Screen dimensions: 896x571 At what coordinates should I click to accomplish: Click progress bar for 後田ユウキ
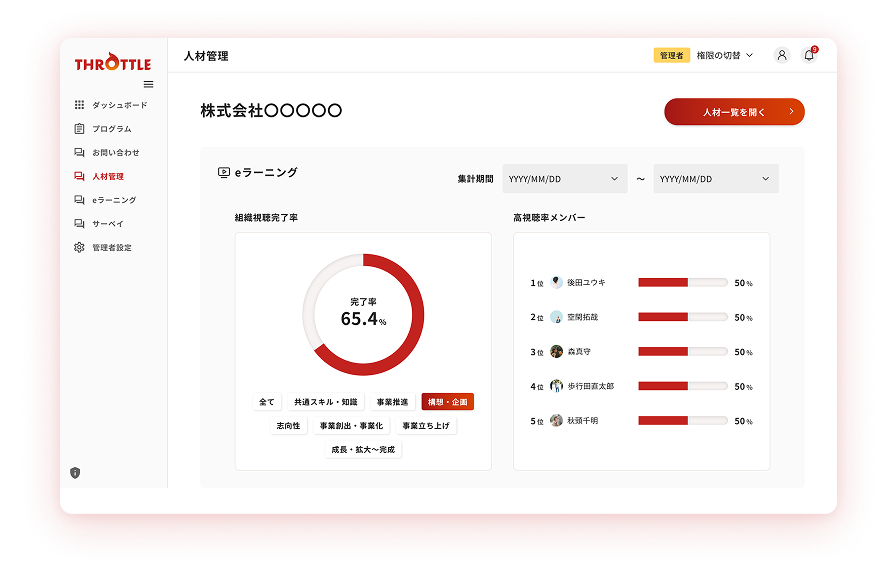[x=683, y=282]
